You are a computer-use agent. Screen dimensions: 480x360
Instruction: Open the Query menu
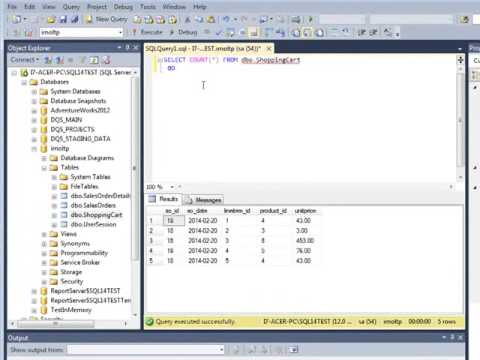pos(71,7)
